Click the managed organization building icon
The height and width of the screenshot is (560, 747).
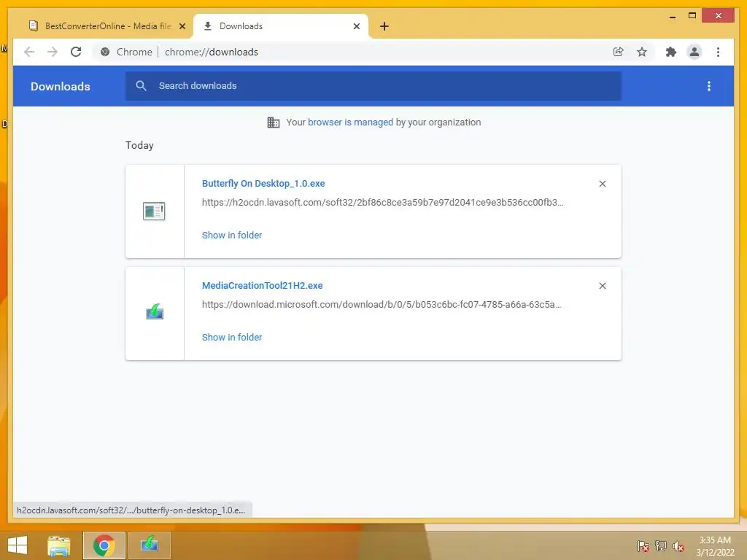[x=274, y=122]
